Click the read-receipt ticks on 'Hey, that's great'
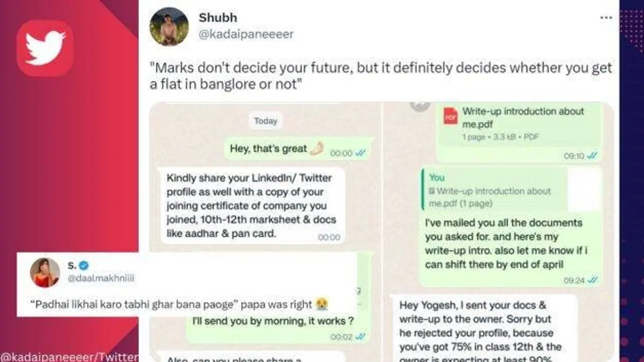644x362 pixels. point(361,153)
